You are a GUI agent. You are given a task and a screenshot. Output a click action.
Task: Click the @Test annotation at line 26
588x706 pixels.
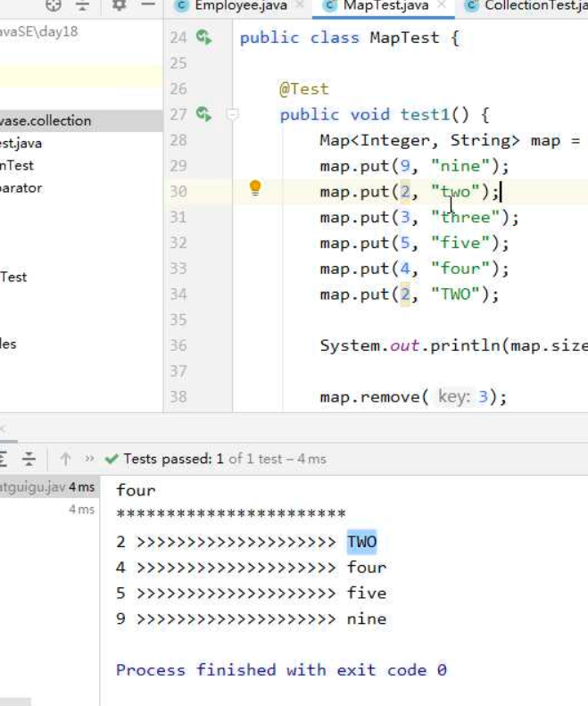tap(304, 88)
